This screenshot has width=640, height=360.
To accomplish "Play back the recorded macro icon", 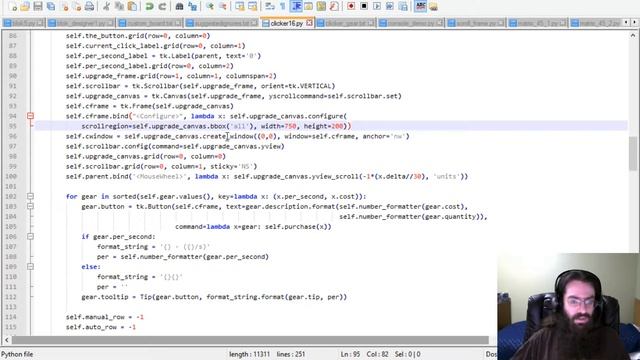I will coord(377,6).
